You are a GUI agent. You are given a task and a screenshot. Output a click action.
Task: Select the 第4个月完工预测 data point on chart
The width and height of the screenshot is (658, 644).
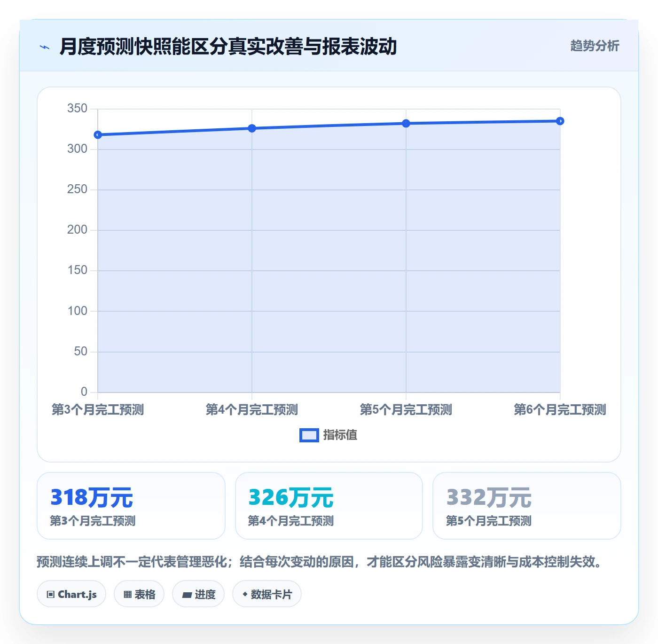(252, 128)
